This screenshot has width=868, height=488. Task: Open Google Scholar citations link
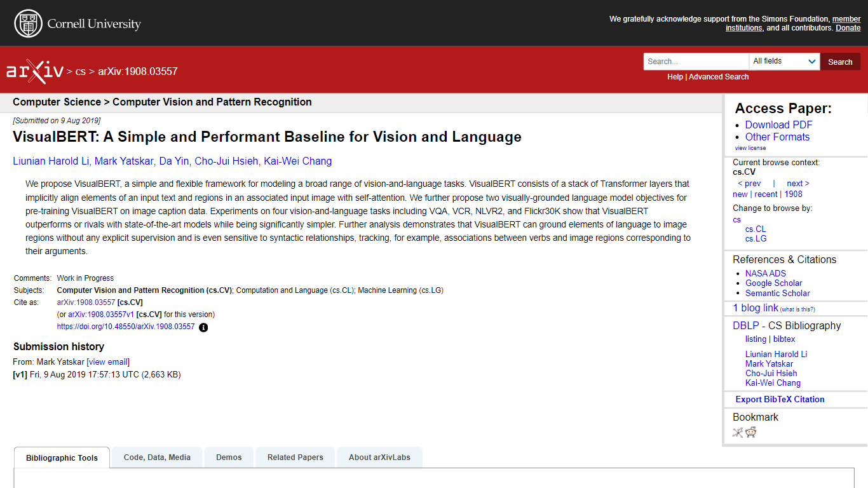coord(773,283)
